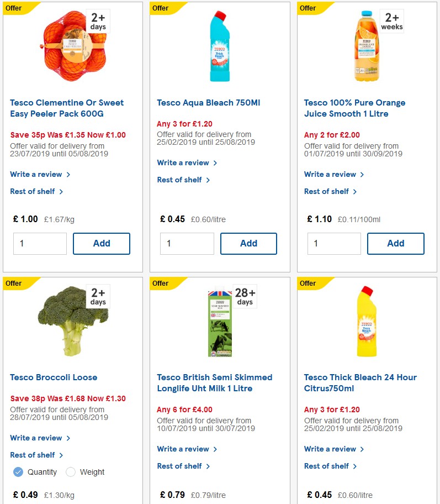
Task: Click the broccoli product image
Action: [71, 321]
